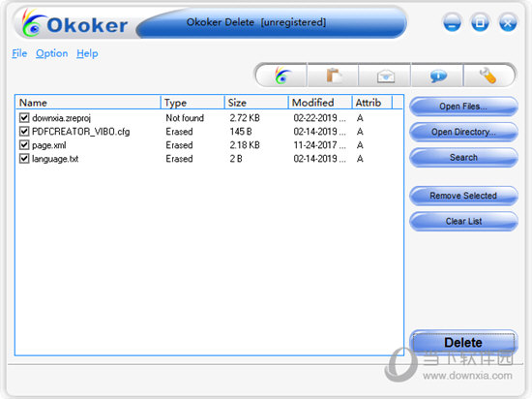Select the page.xml file name
Screen dimensions: 532x399
(x=49, y=145)
